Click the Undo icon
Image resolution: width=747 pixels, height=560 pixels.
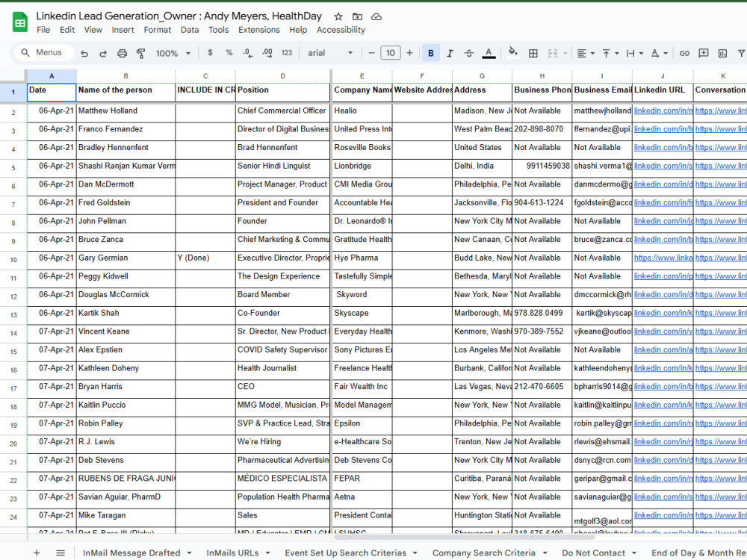point(84,53)
